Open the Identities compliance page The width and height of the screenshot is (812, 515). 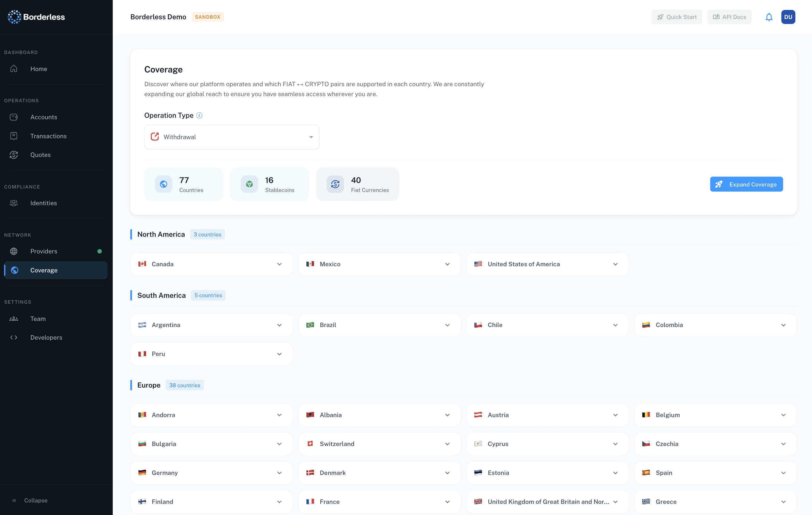coord(44,203)
